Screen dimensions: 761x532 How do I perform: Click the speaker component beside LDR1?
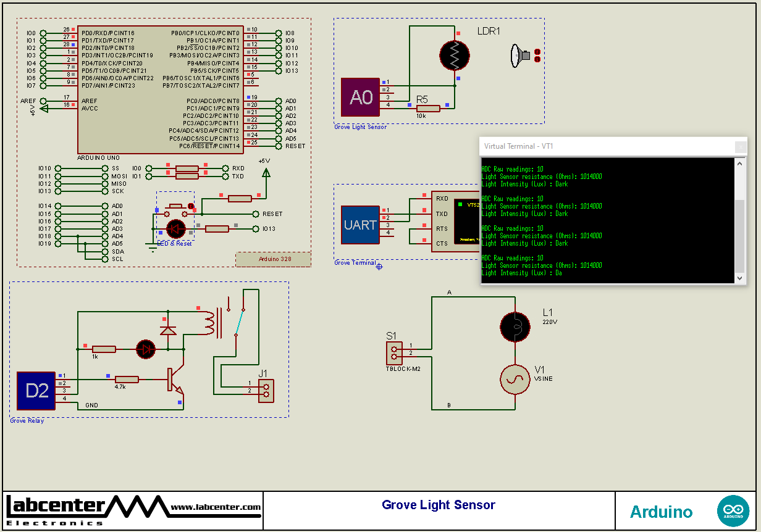tap(519, 55)
